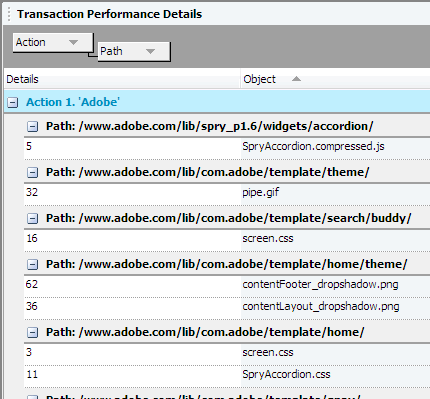Select screen.css under template/home path
Viewport: 430px width, 399px height.
tap(268, 352)
